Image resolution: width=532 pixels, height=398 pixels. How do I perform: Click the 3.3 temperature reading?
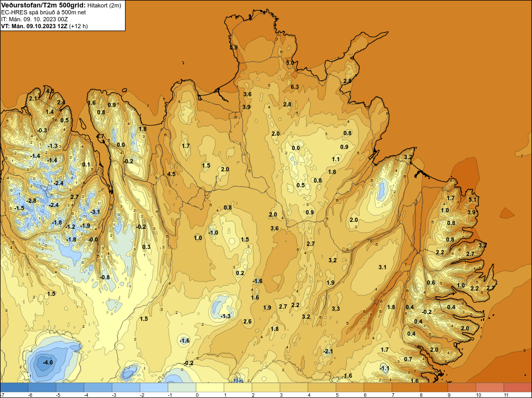336,309
